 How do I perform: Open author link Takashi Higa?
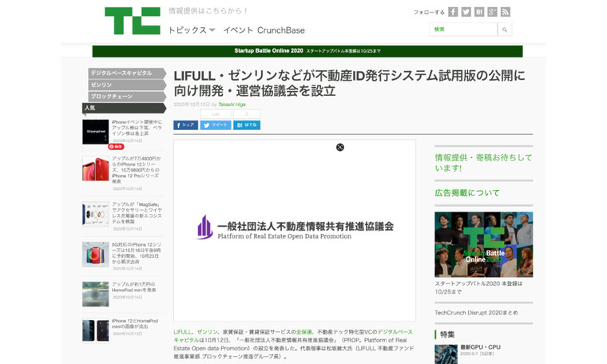[232, 104]
